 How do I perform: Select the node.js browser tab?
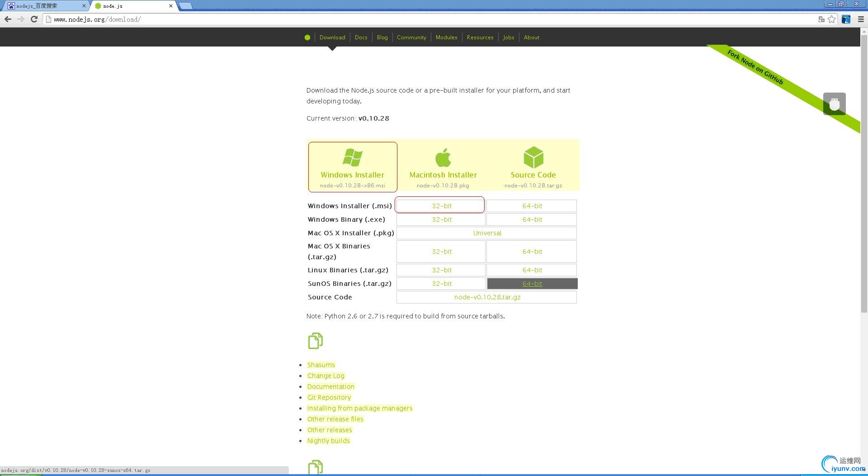133,6
